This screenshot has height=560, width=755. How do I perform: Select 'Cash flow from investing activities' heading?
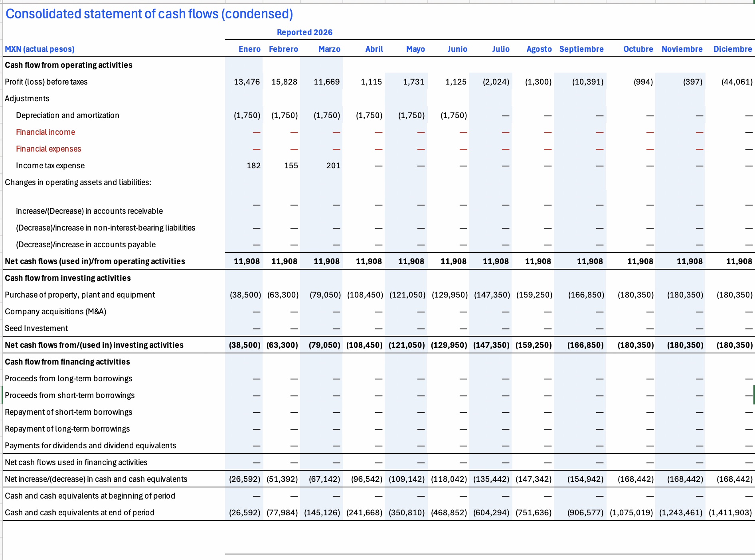coord(68,278)
